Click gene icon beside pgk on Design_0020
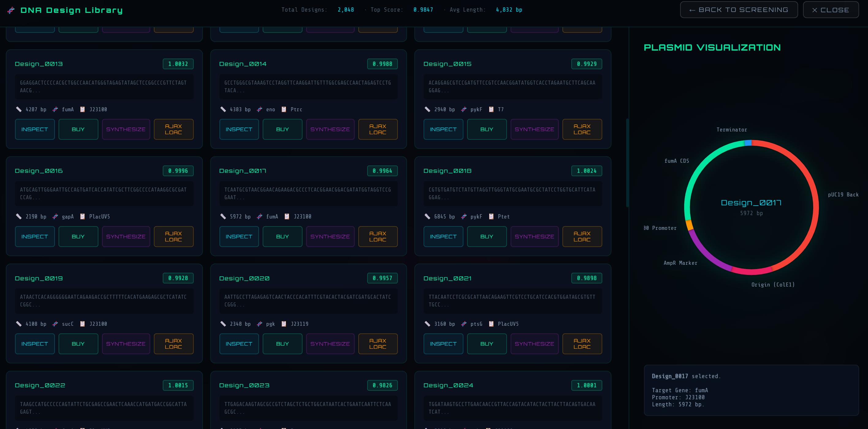The height and width of the screenshot is (429, 868). pyautogui.click(x=260, y=324)
